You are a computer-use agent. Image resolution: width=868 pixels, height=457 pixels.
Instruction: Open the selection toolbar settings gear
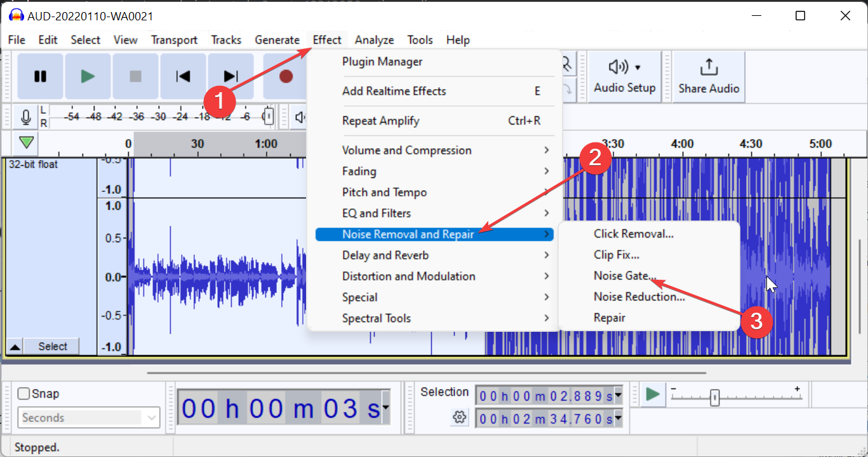[x=459, y=418]
